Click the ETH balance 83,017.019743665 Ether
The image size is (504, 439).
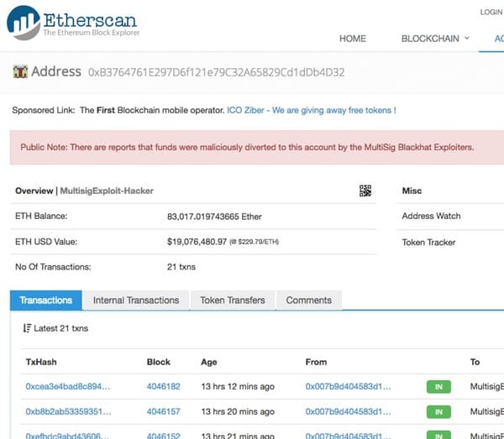tap(214, 217)
